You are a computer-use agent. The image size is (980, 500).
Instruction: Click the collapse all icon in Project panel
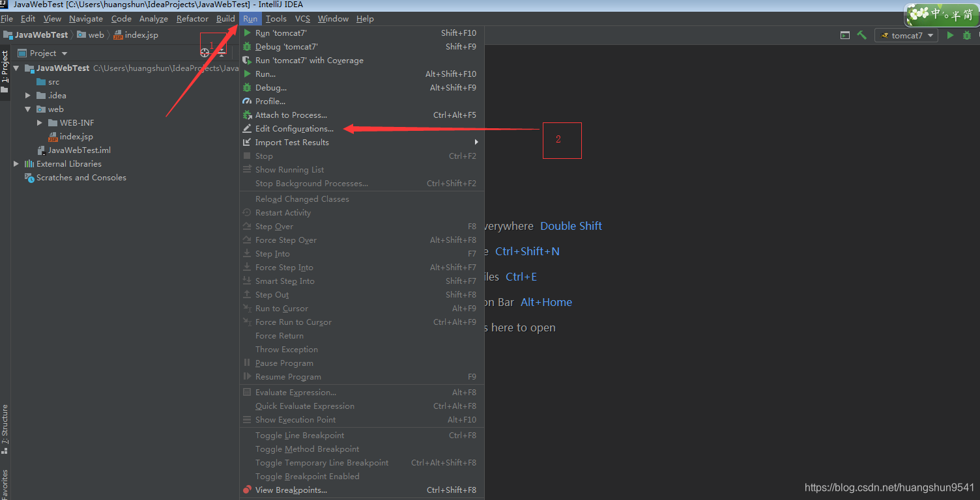222,53
